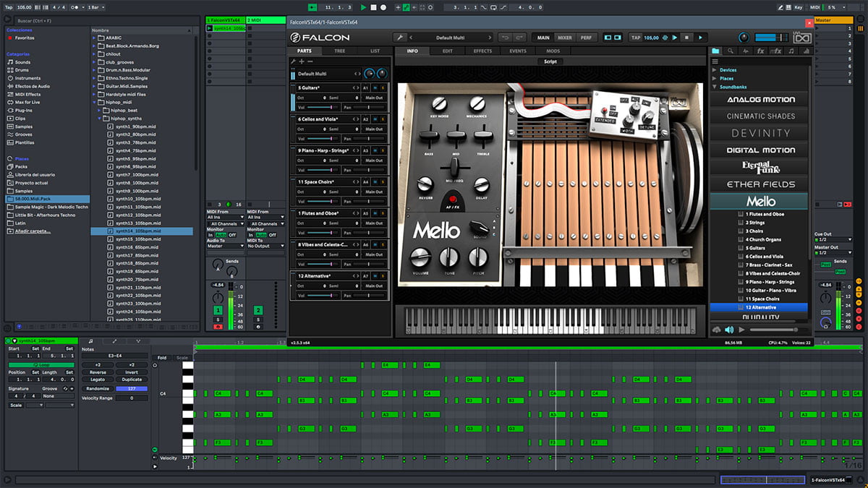This screenshot has width=868, height=488.
Task: Switch Falcon view to PERF
Action: [x=586, y=38]
